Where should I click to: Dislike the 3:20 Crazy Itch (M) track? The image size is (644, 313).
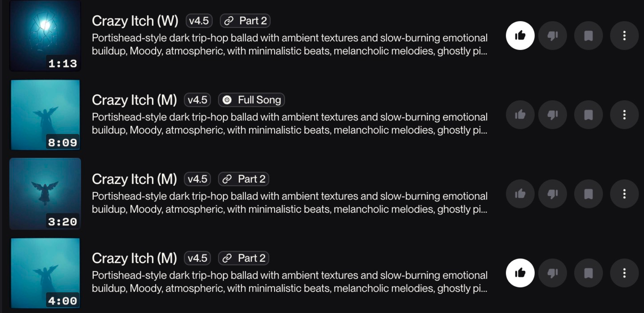point(552,194)
